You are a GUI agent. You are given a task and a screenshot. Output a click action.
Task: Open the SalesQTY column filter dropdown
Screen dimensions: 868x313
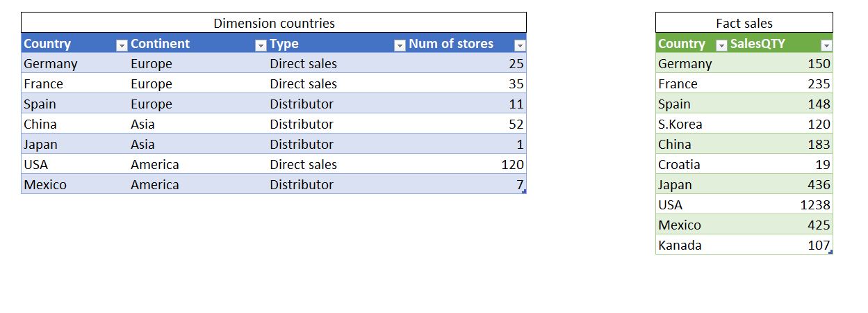click(826, 45)
